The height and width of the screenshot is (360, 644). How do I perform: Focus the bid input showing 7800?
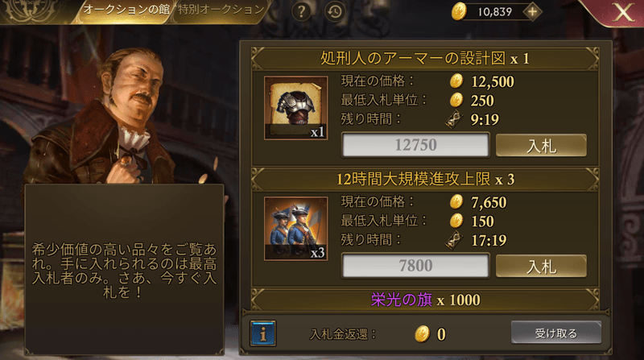[x=415, y=266]
